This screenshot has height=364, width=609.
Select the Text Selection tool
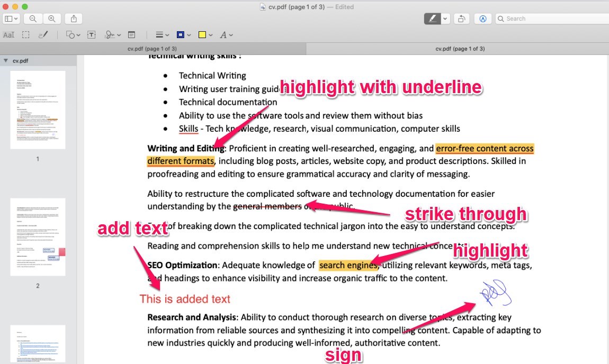point(9,34)
